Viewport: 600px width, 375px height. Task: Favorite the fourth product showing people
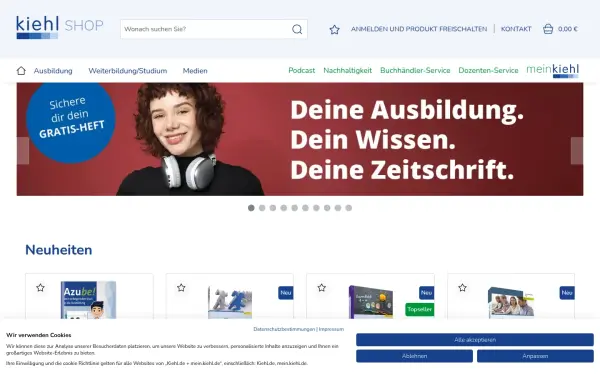pos(462,287)
